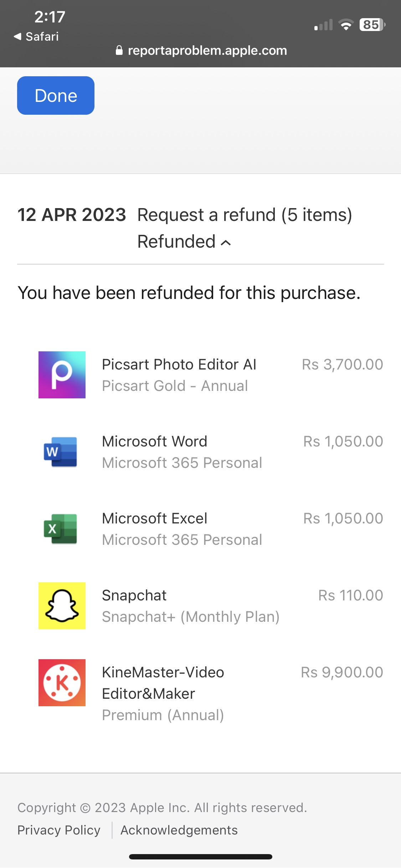Tap the Wi-Fi status icon

tap(345, 25)
